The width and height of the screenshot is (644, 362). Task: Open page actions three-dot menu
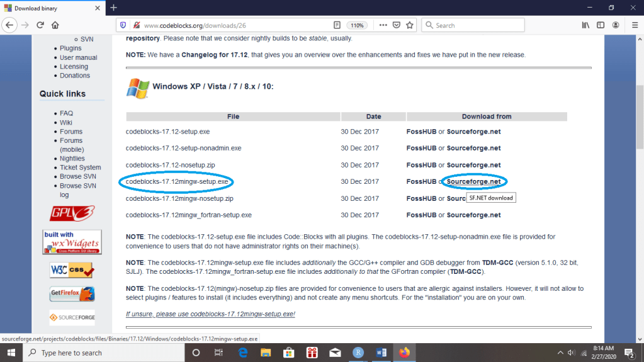[x=383, y=25]
